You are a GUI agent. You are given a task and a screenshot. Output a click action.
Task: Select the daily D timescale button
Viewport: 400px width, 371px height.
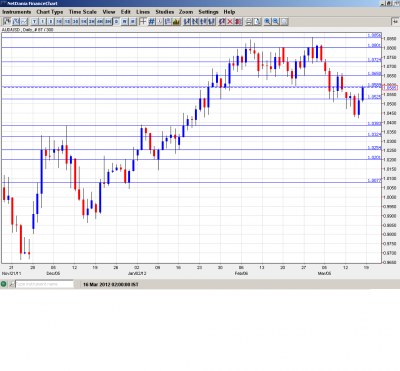116,22
